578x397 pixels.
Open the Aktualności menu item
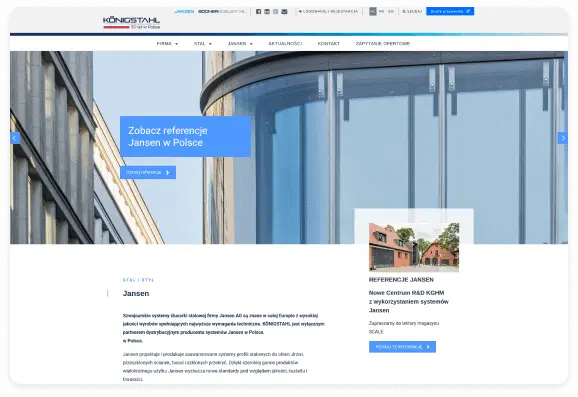pyautogui.click(x=285, y=43)
